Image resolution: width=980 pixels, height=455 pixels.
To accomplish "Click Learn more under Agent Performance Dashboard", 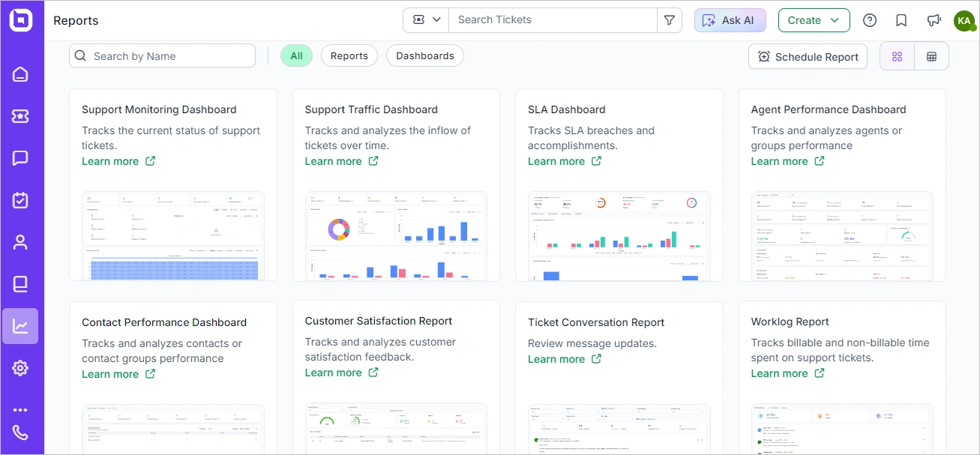I will click(779, 161).
